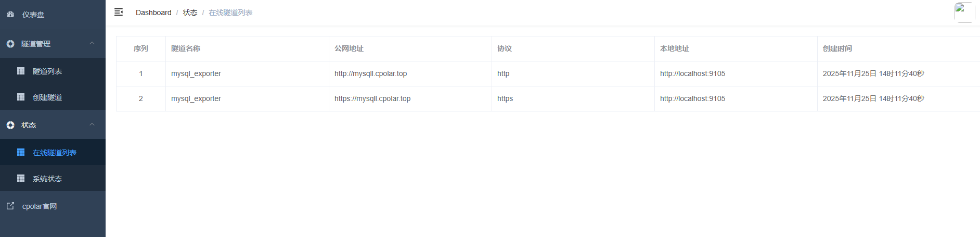
Task: Click the cpolar官网 external link icon
Action: 10,206
